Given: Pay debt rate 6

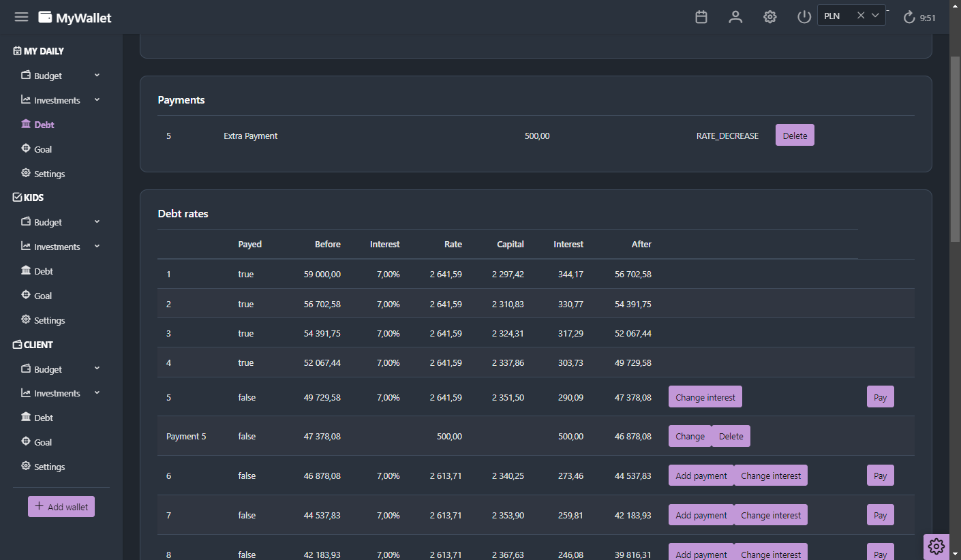Looking at the screenshot, I should (x=881, y=476).
